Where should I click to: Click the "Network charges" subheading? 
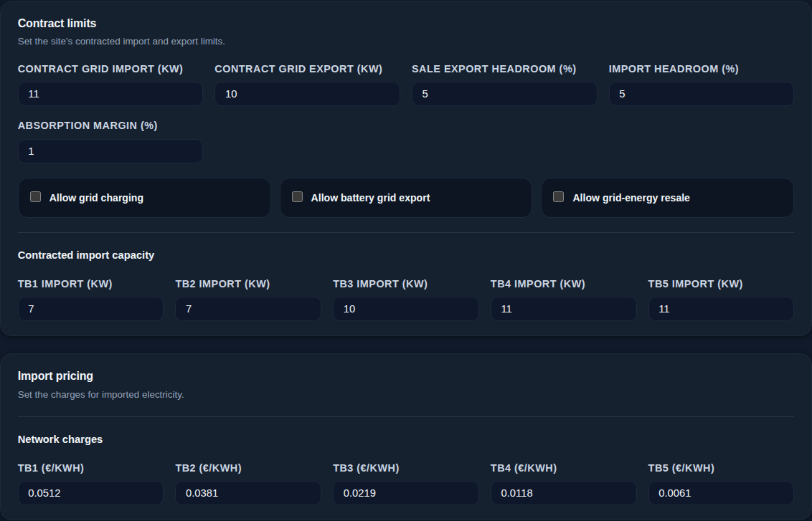[60, 439]
